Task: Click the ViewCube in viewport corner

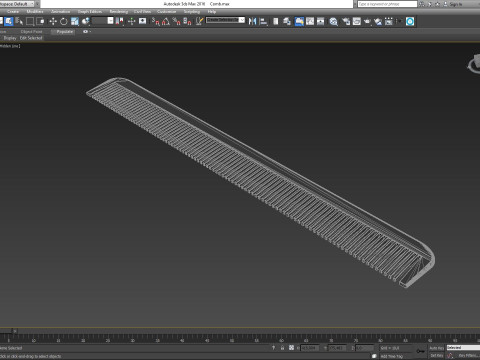Action: (474, 63)
